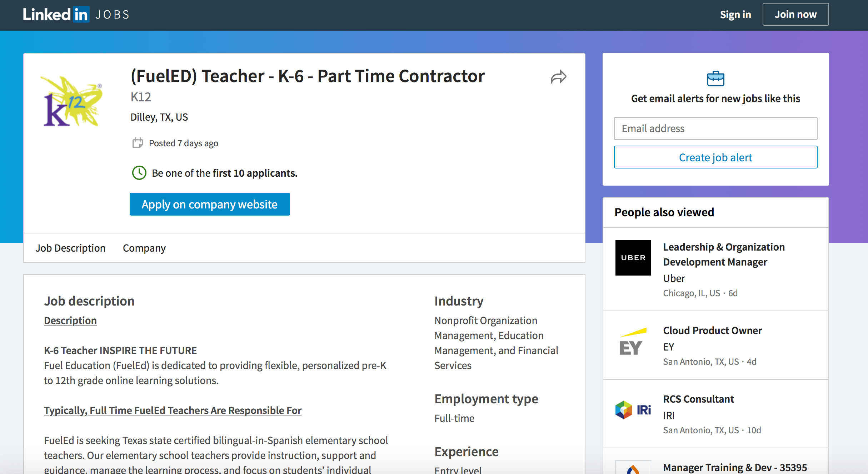The height and width of the screenshot is (474, 868).
Task: Focus the Email address field
Action: pyautogui.click(x=715, y=128)
